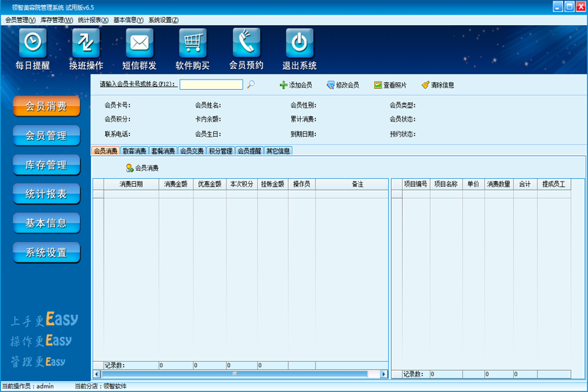Screen dimensions: 588x392
Task: Click the 会员类型 field label
Action: pos(402,105)
